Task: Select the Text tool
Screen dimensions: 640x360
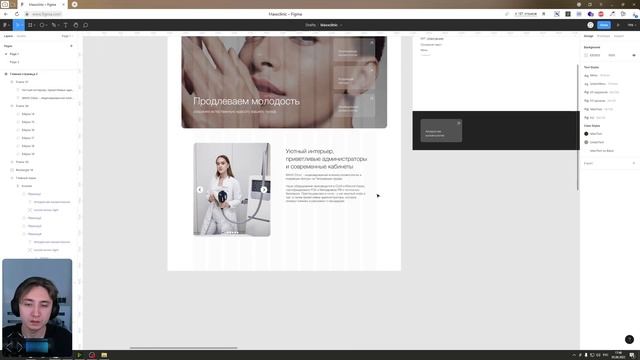Action: tap(65, 25)
